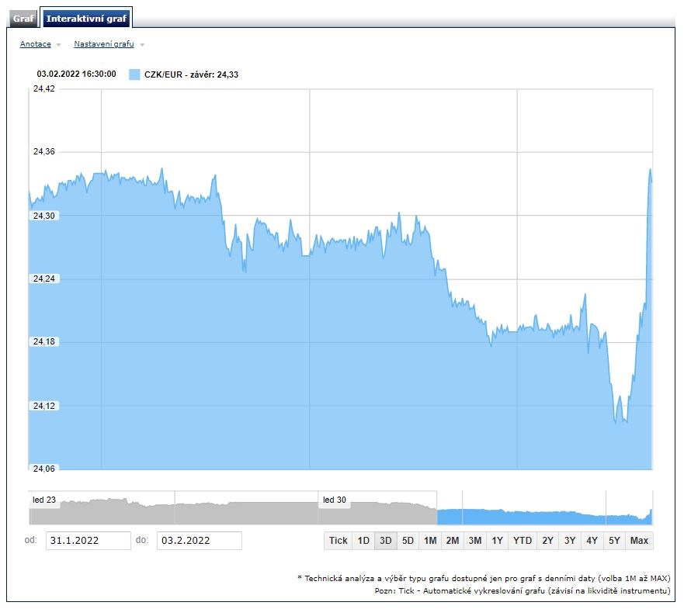Open the Anotace dropdown
Screen dimensions: 684x616
pyautogui.click(x=36, y=44)
